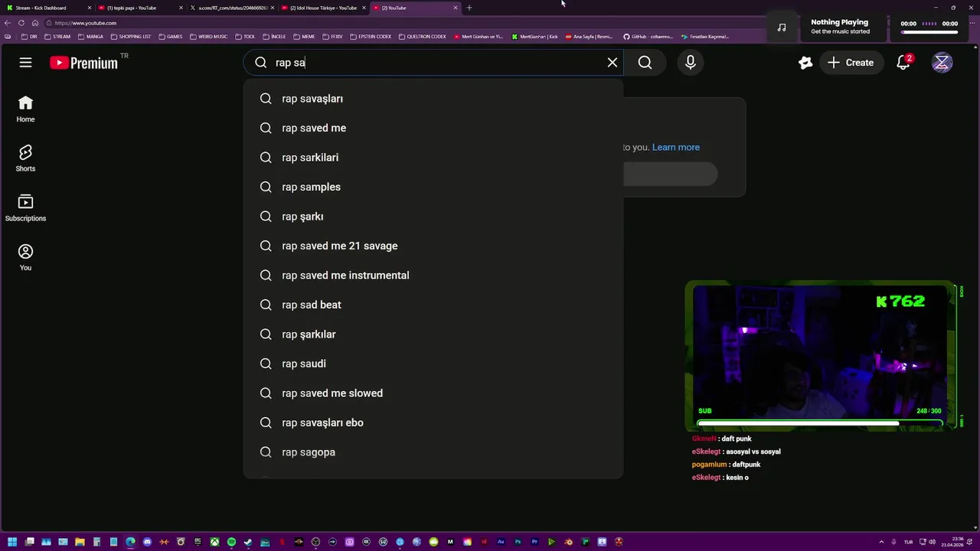Open the QUELTRON CODEX bookmarks folder
The height and width of the screenshot is (551, 980).
423,37
